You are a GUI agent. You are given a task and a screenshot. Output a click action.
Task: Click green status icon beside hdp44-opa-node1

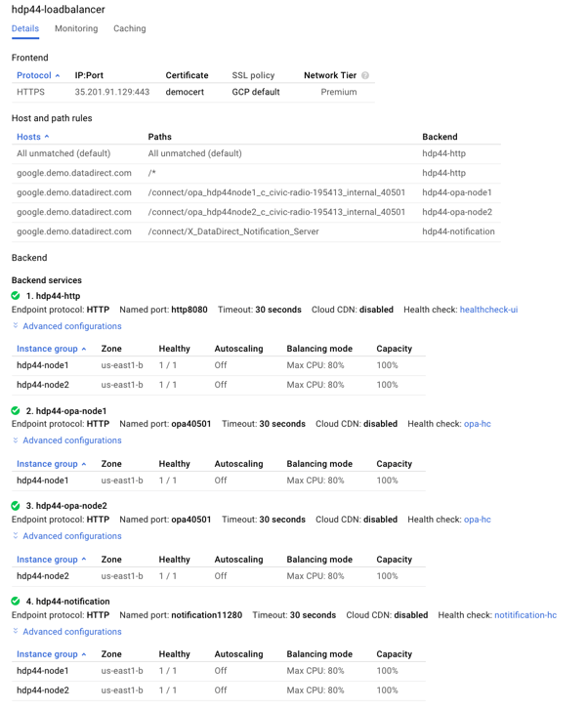point(16,411)
